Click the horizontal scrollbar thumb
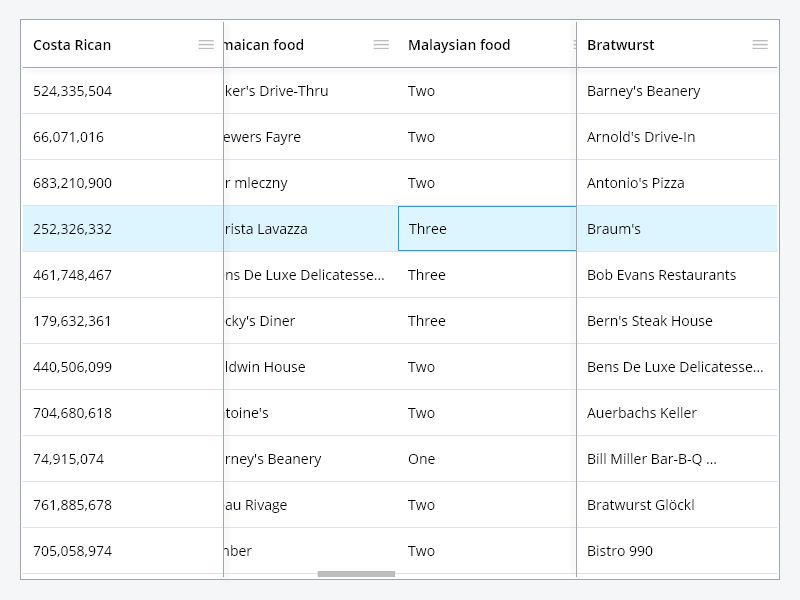 [356, 574]
